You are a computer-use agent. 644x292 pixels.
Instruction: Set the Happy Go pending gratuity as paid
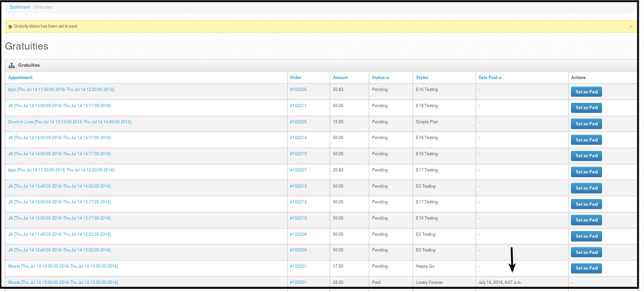(586, 268)
